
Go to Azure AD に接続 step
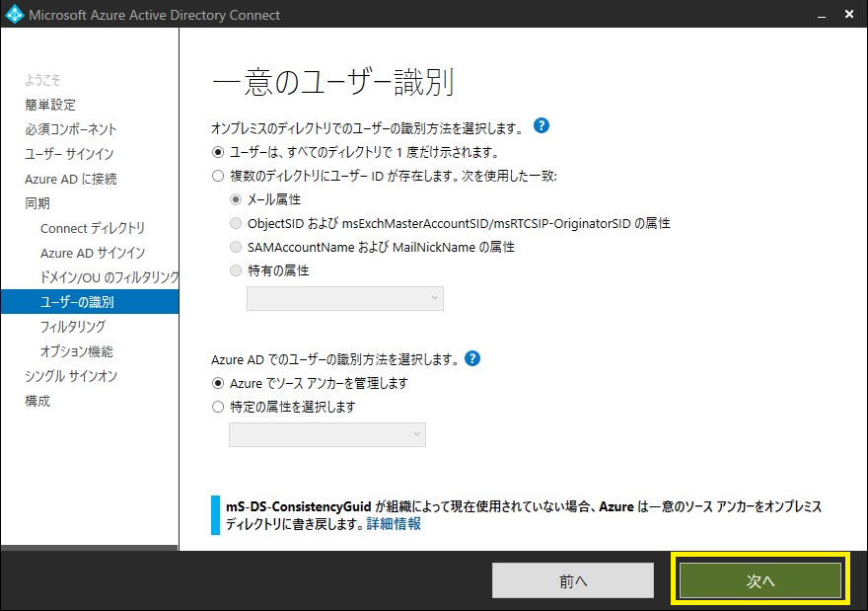click(71, 179)
